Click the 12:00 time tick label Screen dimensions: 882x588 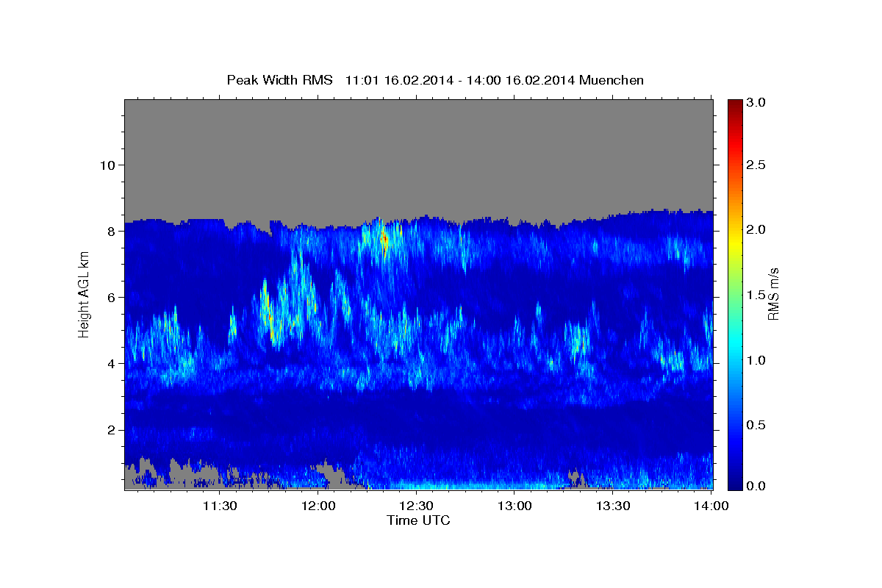point(318,506)
